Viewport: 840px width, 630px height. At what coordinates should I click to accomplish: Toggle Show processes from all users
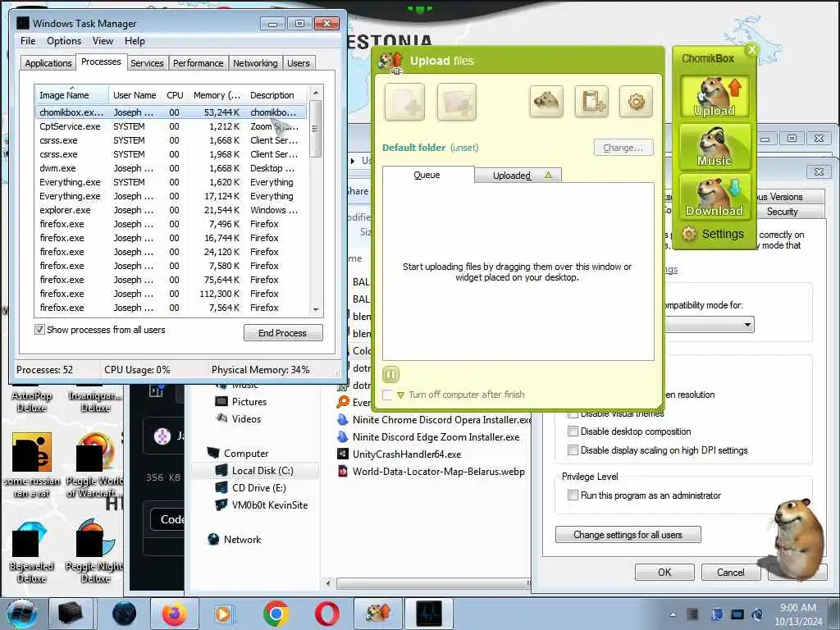[39, 330]
